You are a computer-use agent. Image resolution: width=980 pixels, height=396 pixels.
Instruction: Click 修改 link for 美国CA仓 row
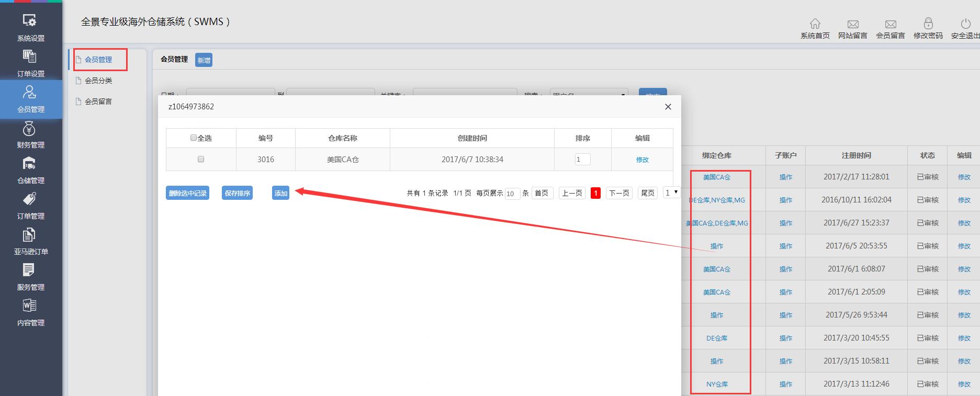point(642,160)
